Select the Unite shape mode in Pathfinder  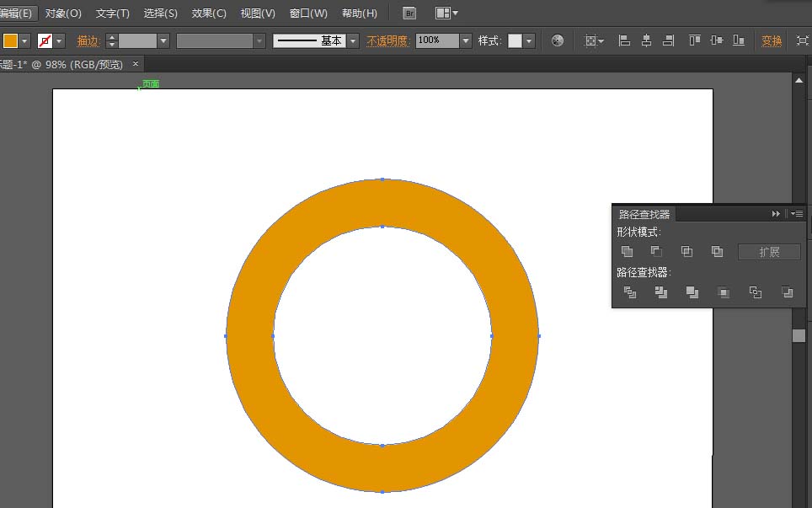(627, 252)
